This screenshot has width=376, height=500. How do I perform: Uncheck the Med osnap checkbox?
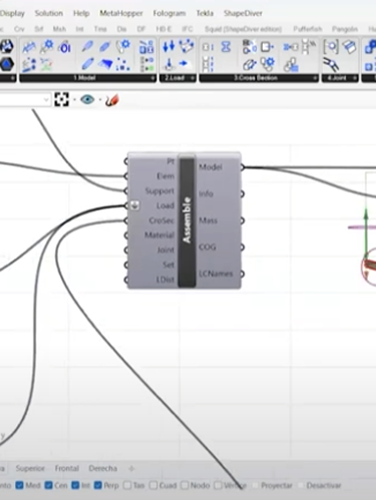[20, 485]
